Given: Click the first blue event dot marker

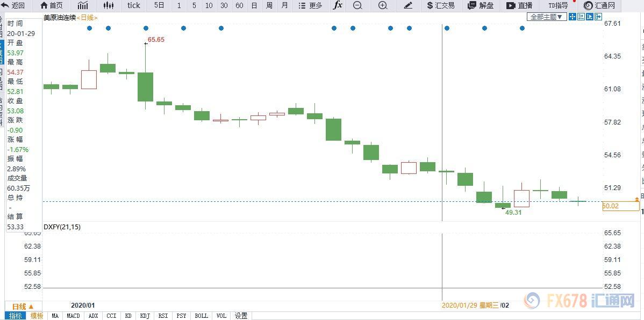Looking at the screenshot, I should (x=89, y=28).
